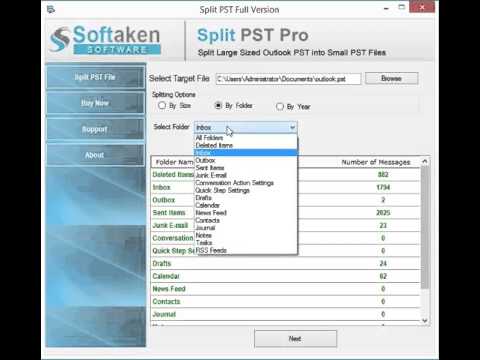
Task: Click the Inbox row in folder table
Action: click(x=286, y=187)
